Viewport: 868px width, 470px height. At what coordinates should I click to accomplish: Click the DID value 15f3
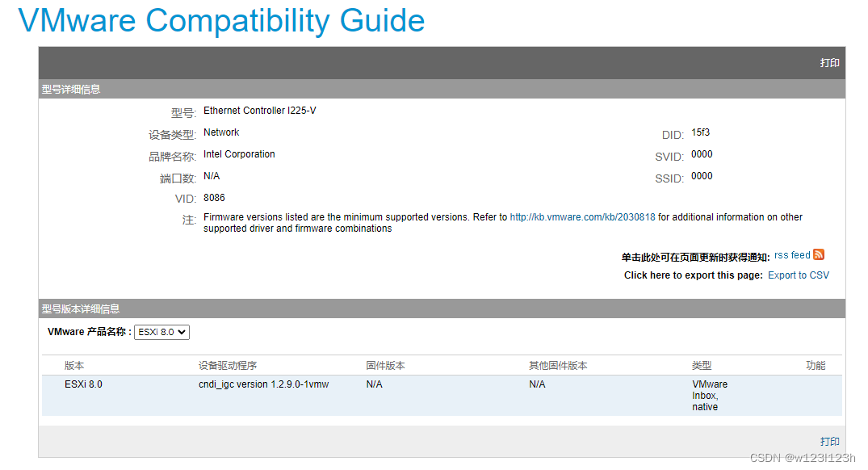click(x=700, y=132)
